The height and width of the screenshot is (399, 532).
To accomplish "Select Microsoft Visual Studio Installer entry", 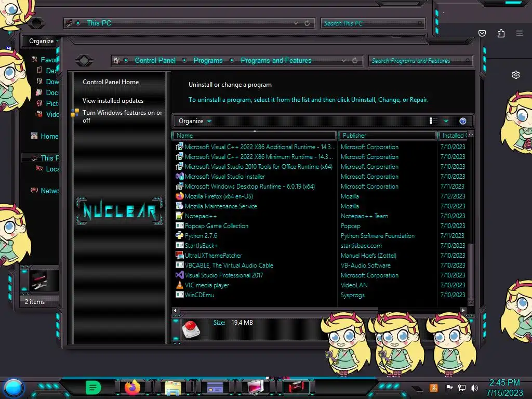I will (224, 177).
